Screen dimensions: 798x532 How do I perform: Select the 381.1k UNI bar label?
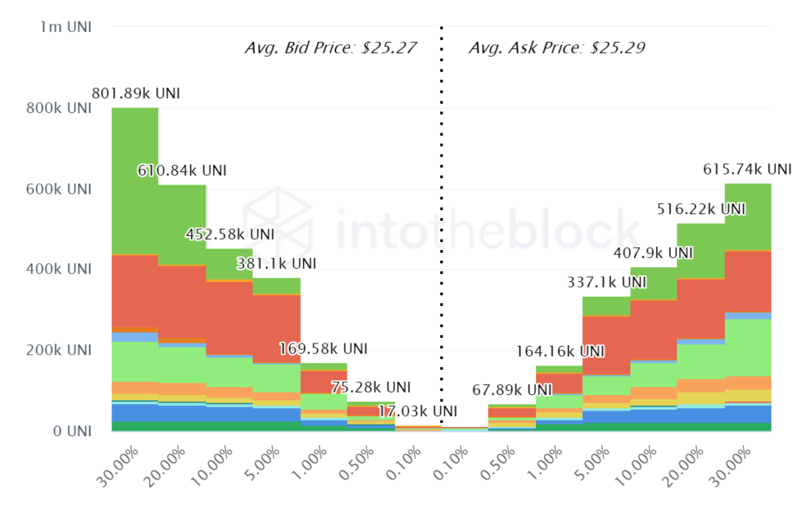[277, 263]
